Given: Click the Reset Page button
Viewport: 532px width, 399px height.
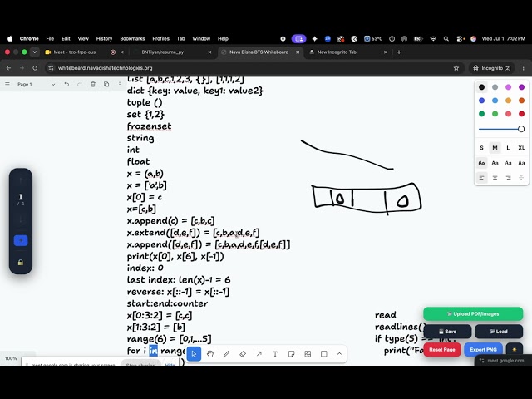Looking at the screenshot, I should click(x=441, y=349).
